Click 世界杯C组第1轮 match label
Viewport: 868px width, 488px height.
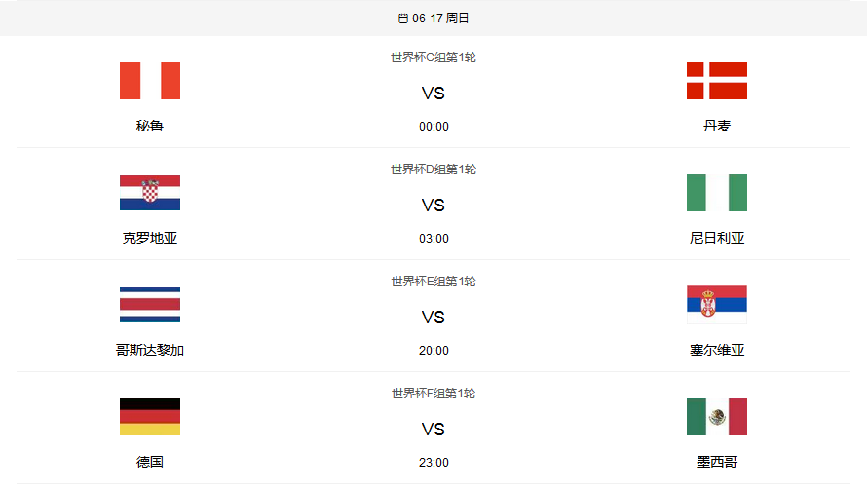(434, 57)
